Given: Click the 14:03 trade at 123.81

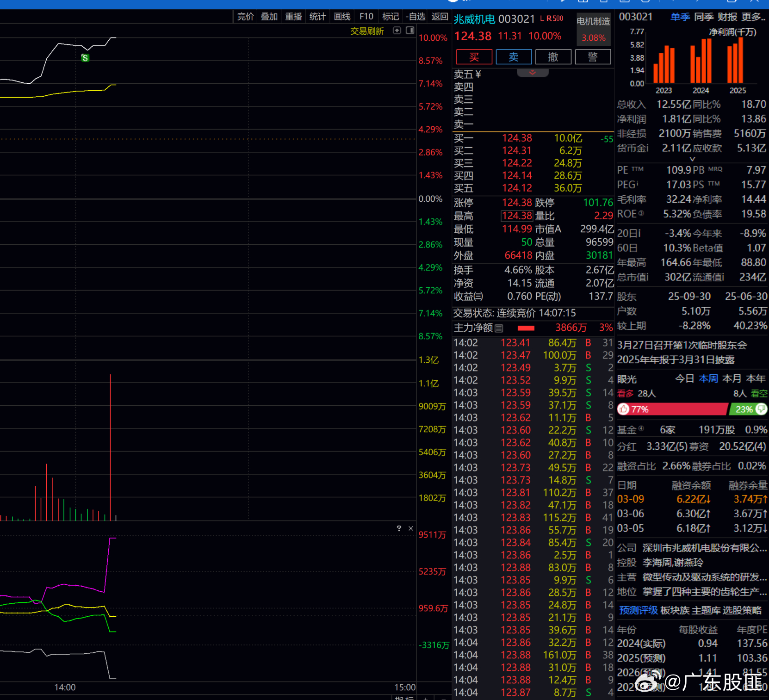Looking at the screenshot, I should (533, 492).
